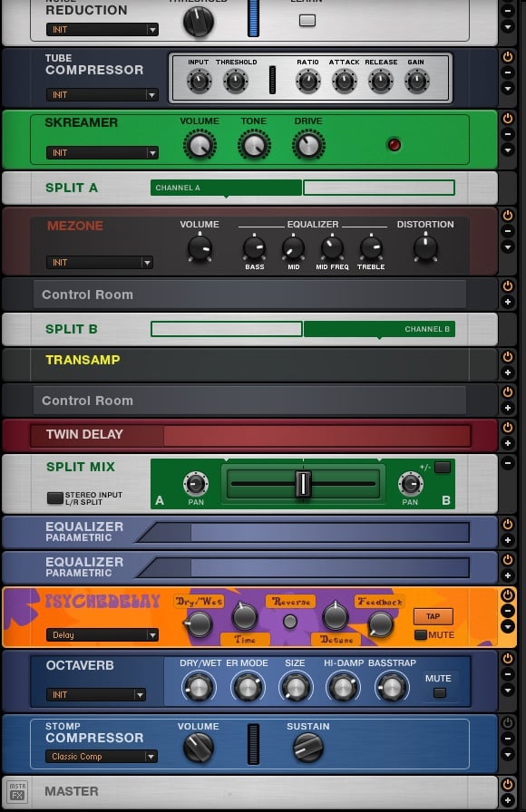Enable Stereo Input L/R Split on Split Mix
Screen dimensions: 526x812
[x=55, y=498]
